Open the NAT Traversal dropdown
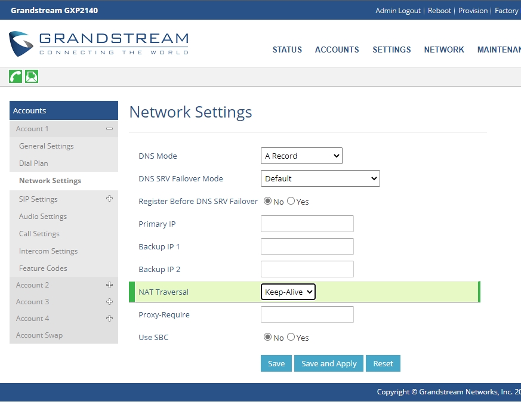This screenshot has width=521, height=420. [x=288, y=292]
